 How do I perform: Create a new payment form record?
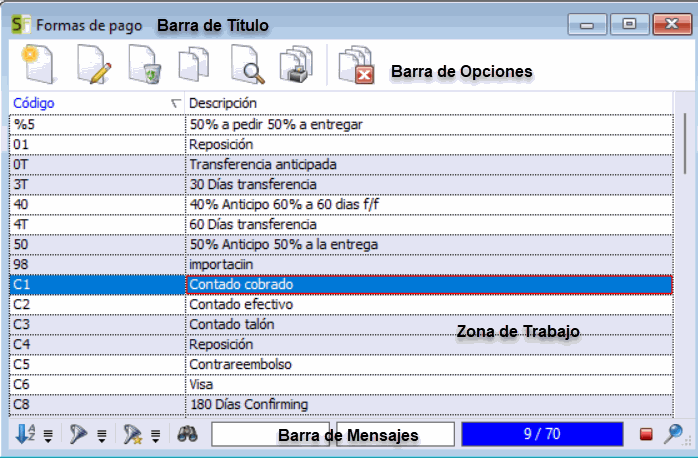click(x=38, y=64)
